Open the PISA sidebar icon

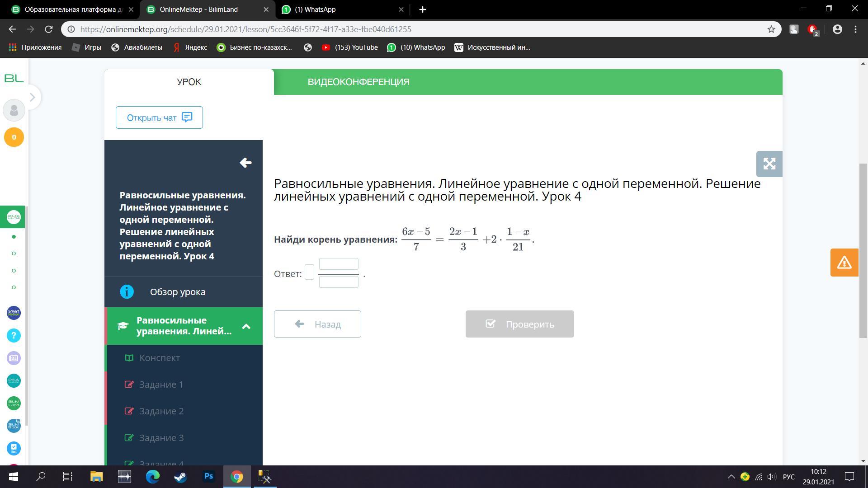click(x=14, y=380)
